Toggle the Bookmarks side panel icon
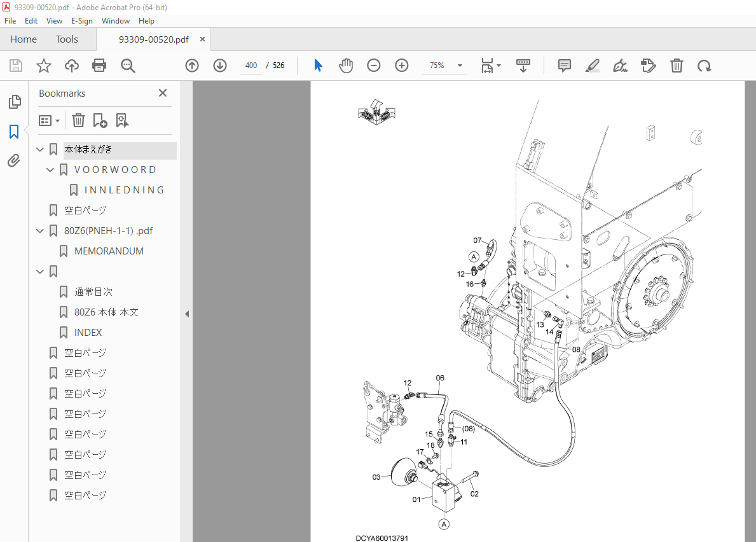Image resolution: width=756 pixels, height=542 pixels. coord(14,131)
